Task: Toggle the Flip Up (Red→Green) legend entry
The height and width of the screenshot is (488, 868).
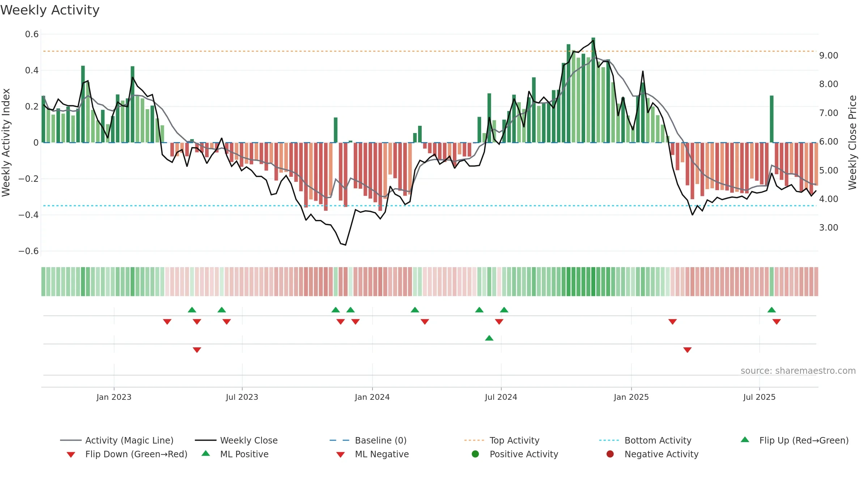Action: coord(795,440)
